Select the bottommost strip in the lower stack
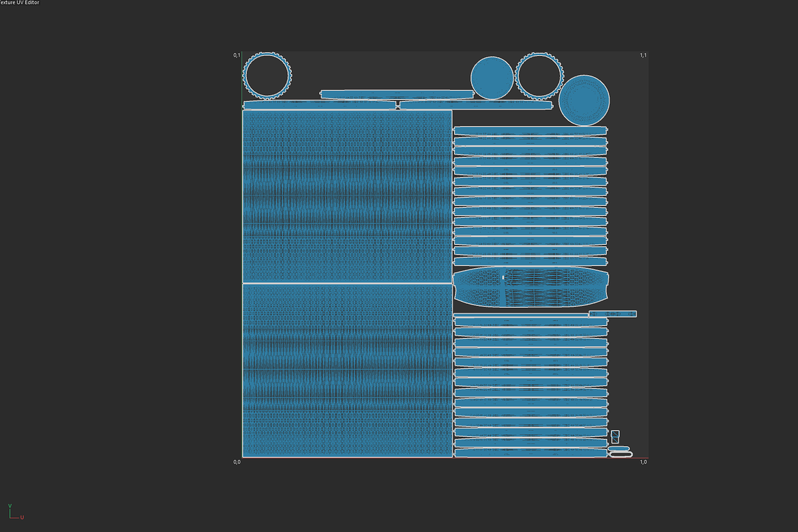Image resolution: width=798 pixels, height=532 pixels. coord(531,453)
